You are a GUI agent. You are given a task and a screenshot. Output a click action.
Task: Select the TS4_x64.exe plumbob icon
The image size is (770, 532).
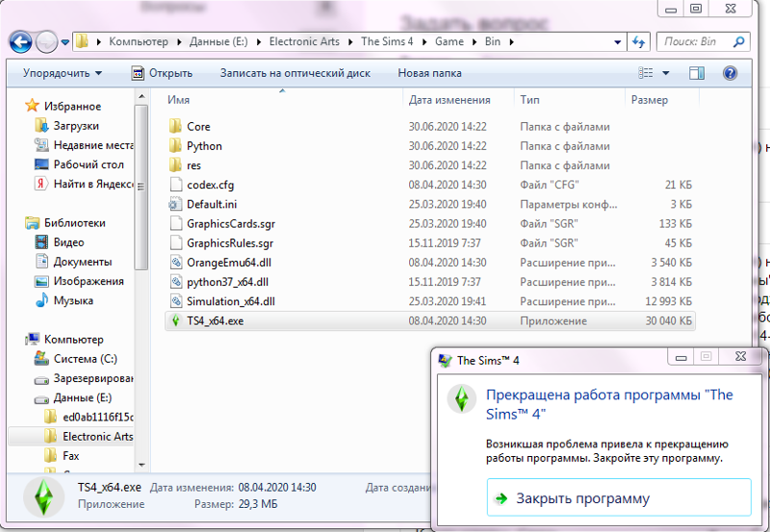pyautogui.click(x=175, y=320)
